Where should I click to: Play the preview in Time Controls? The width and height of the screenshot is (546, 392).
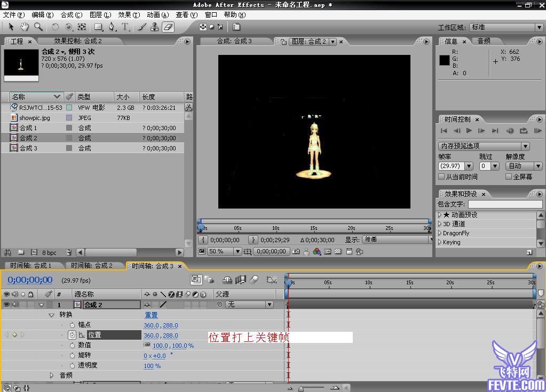469,131
